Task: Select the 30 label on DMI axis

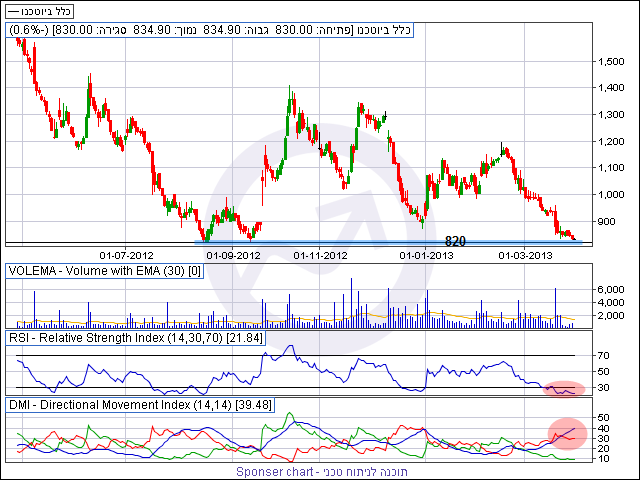Action: (604, 439)
